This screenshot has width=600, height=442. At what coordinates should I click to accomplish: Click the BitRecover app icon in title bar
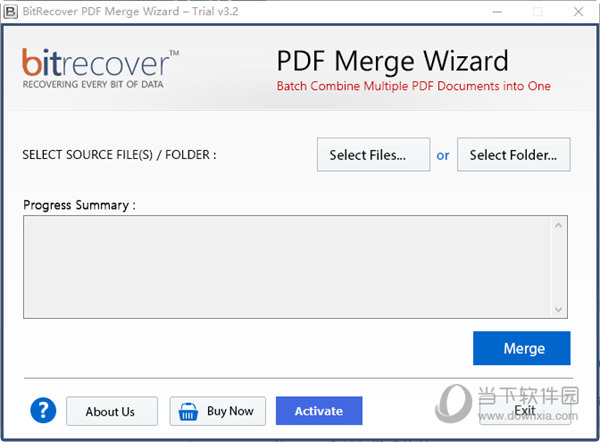pyautogui.click(x=10, y=11)
